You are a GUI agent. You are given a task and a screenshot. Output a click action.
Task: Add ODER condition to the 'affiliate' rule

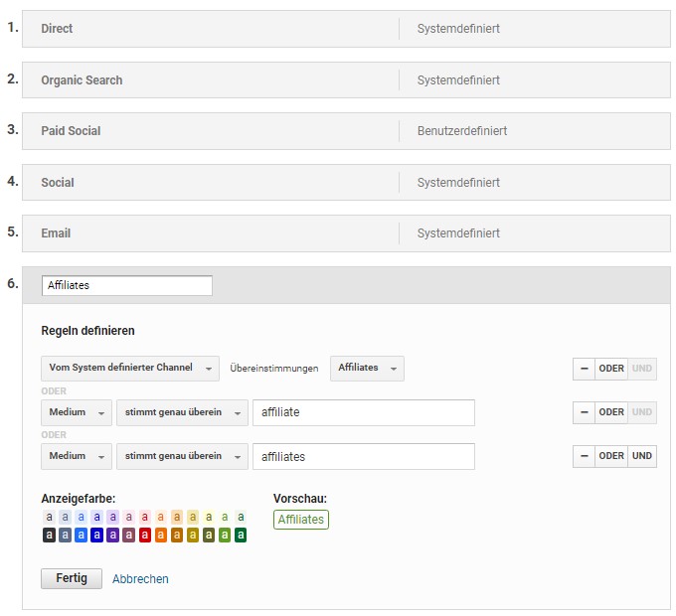(611, 412)
